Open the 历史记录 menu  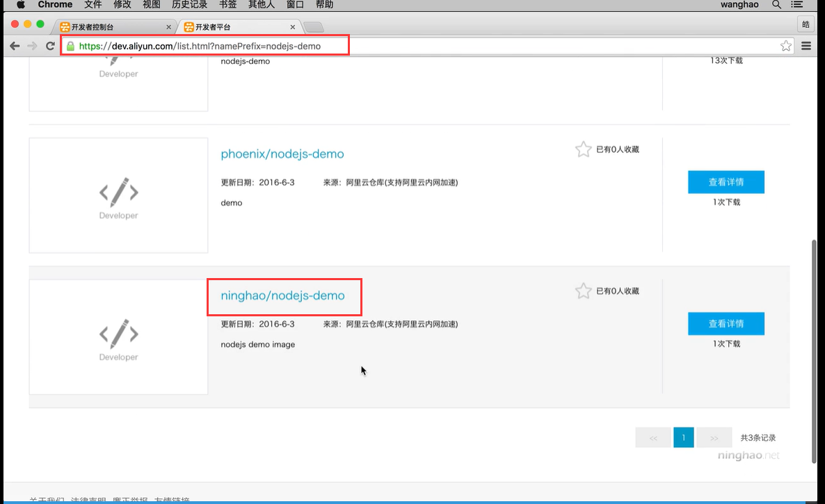pos(189,5)
